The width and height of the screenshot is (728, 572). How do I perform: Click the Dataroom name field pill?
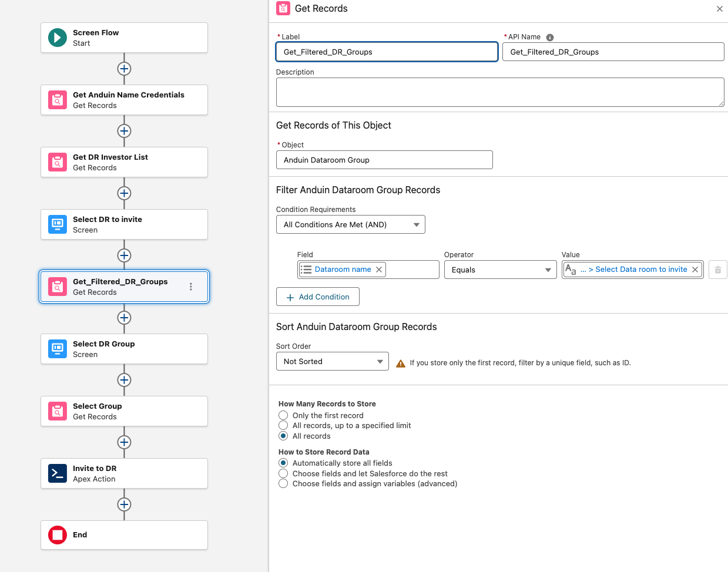point(343,270)
